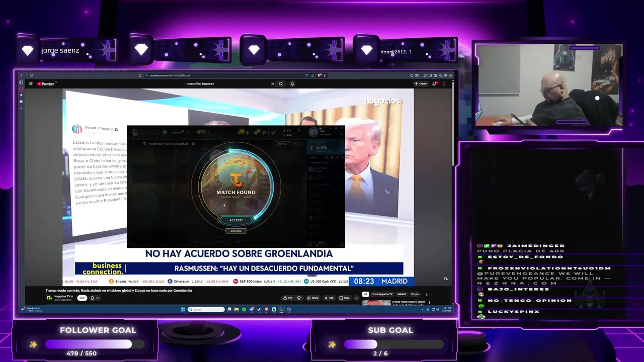Click the Windows taskbar search box

pos(206,310)
